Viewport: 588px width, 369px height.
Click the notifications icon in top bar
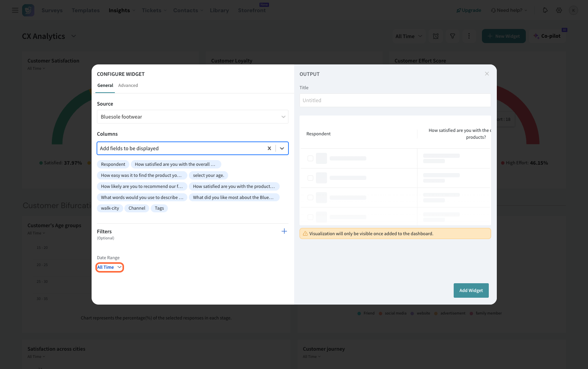545,10
